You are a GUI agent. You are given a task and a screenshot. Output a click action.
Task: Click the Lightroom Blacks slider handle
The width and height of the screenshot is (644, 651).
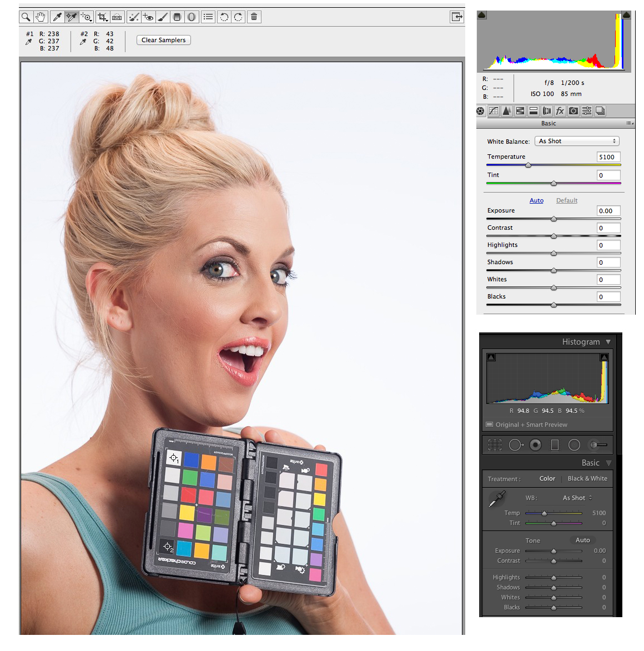554,607
